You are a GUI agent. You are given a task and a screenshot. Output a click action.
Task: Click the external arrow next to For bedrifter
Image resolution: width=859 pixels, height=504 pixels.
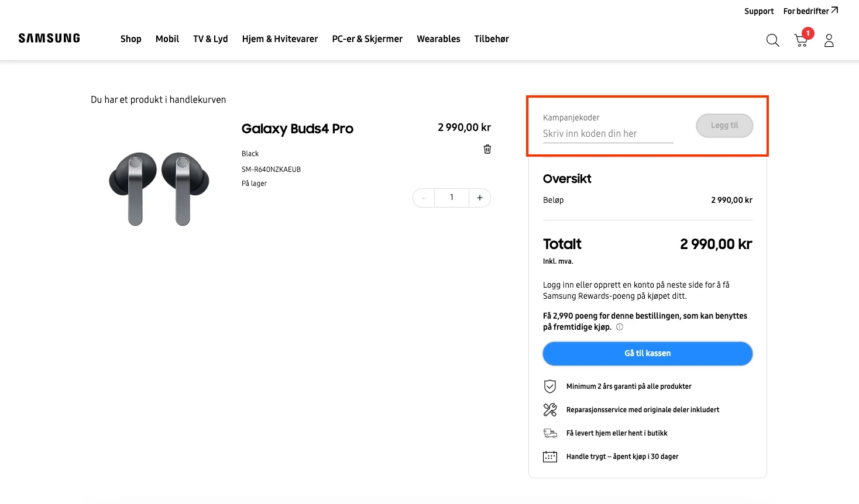pos(834,10)
